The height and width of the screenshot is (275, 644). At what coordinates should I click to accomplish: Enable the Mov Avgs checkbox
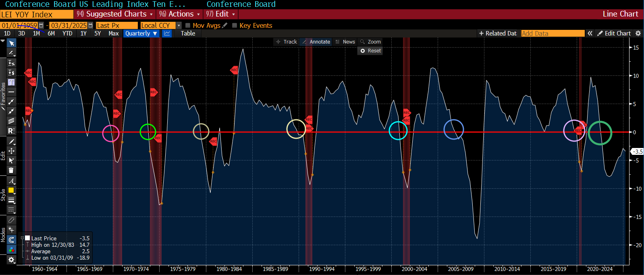pyautogui.click(x=188, y=25)
